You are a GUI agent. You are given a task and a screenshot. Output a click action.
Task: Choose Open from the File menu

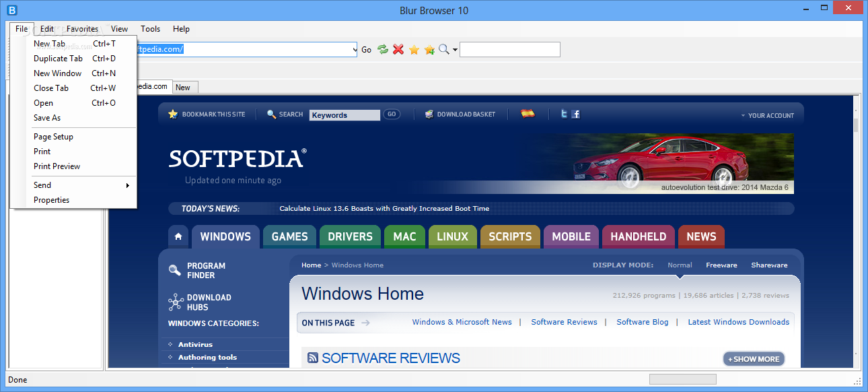(x=74, y=103)
